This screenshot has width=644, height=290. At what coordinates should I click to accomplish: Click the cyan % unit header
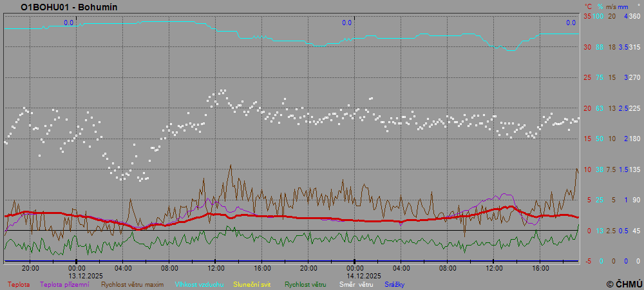coord(600,6)
